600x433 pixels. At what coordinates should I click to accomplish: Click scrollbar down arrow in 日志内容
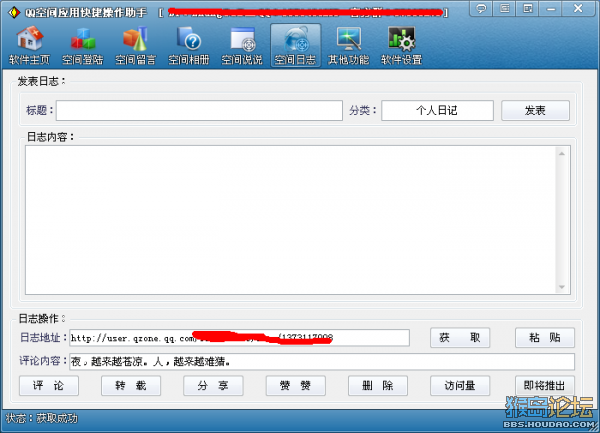(562, 287)
